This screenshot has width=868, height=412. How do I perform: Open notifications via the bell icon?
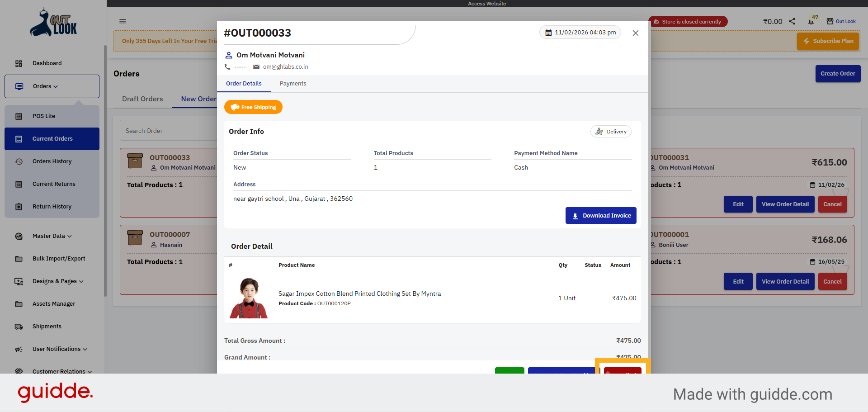point(811,22)
